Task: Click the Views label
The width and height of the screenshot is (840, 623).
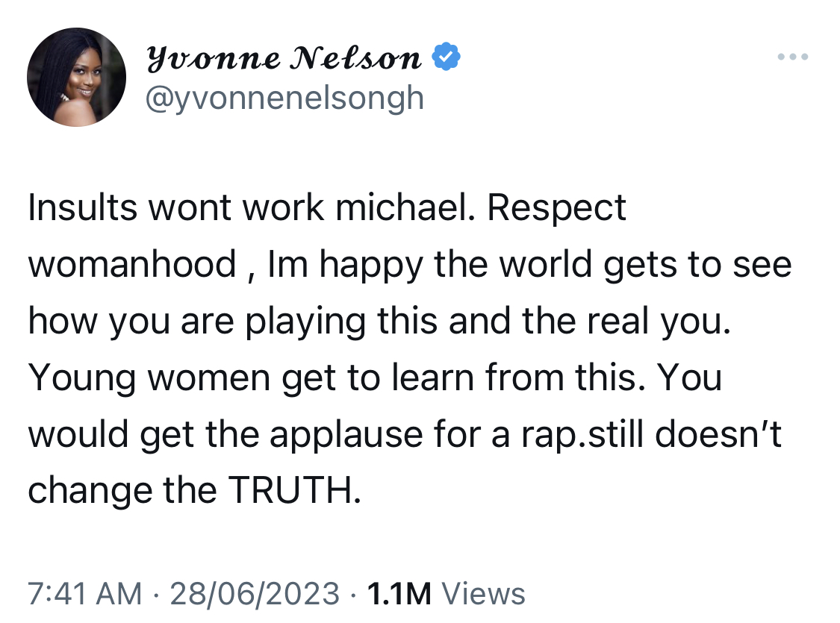Action: pos(483,594)
